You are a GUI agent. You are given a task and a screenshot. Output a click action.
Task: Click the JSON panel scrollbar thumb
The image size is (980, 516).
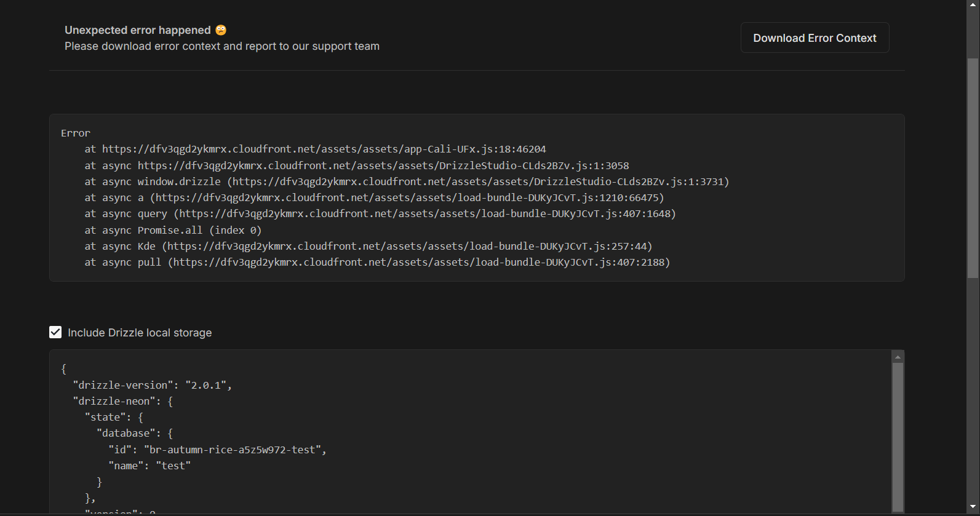pyautogui.click(x=898, y=437)
